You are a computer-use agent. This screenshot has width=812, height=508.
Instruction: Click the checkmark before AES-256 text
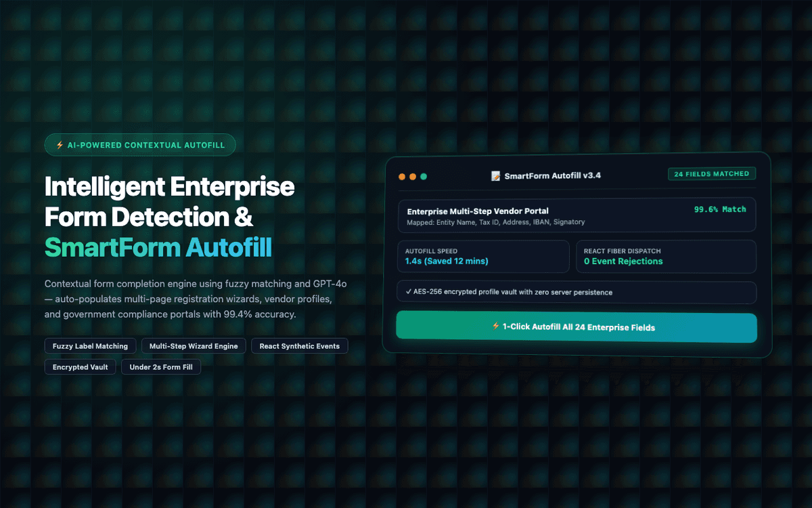tap(408, 293)
